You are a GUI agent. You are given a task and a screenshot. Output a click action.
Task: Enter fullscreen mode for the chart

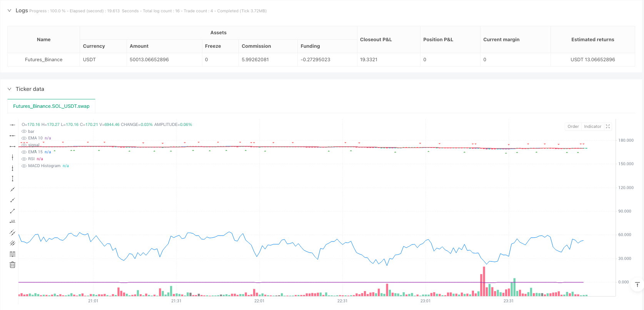[x=608, y=126]
